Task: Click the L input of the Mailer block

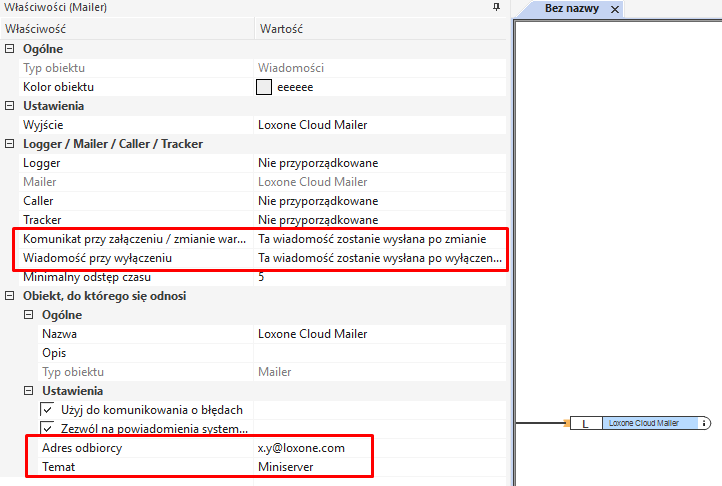Action: (585, 424)
